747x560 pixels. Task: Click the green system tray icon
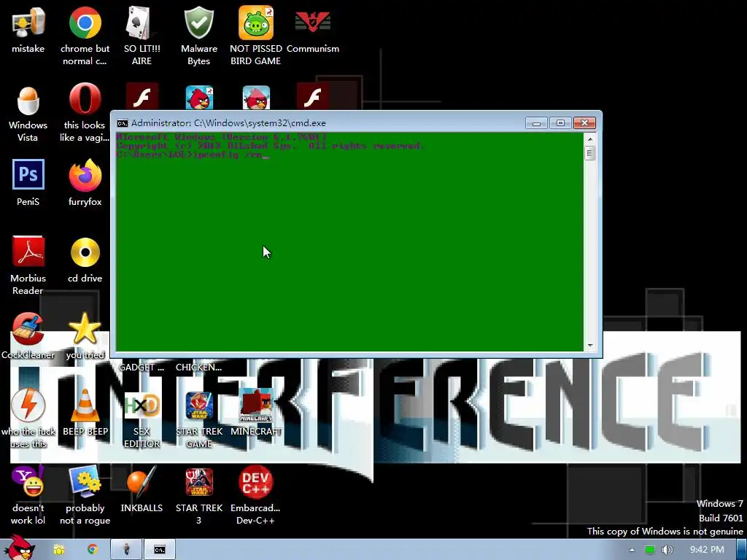click(650, 550)
